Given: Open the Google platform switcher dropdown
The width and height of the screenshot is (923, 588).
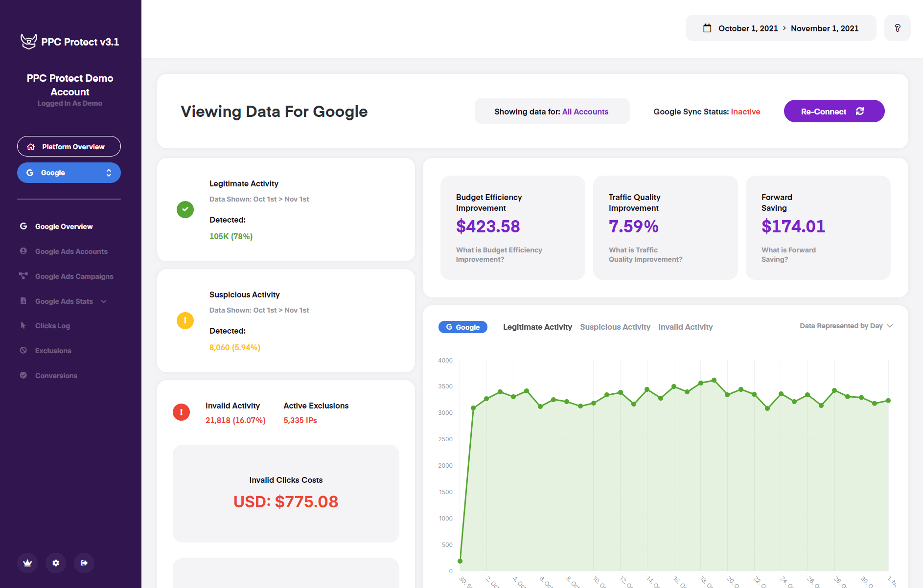Looking at the screenshot, I should pyautogui.click(x=109, y=172).
